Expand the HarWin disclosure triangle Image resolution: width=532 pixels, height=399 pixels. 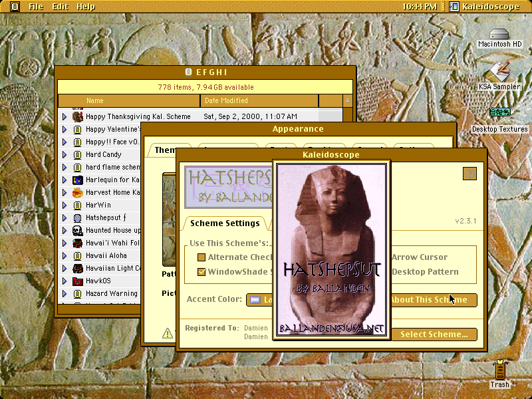coord(65,205)
